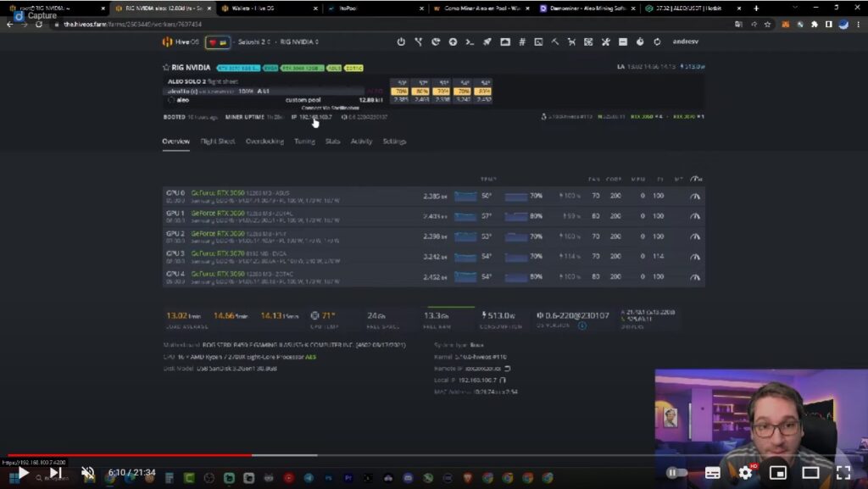Bookmark this page with the star icon
The image size is (868, 489).
point(767,25)
